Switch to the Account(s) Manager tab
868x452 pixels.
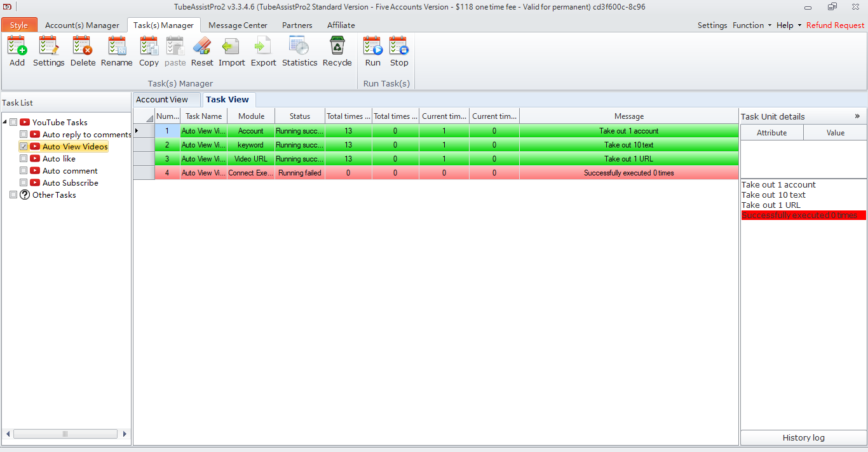coord(82,25)
